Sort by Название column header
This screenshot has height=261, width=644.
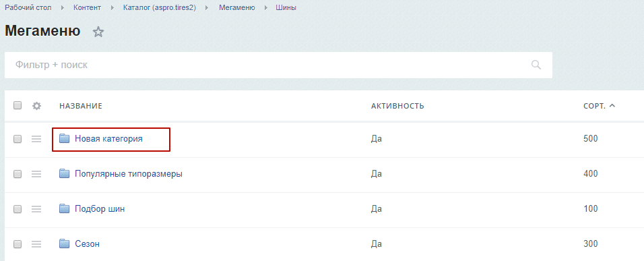[x=81, y=106]
